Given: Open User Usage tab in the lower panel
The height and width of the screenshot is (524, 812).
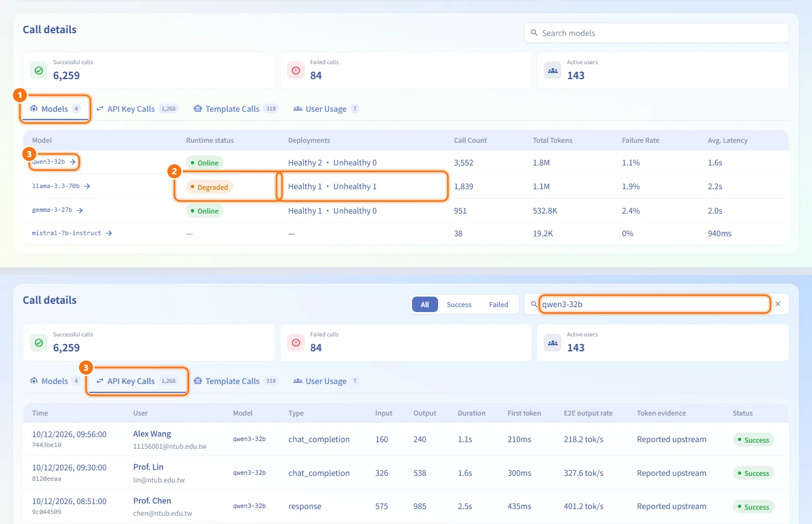Looking at the screenshot, I should pos(326,381).
